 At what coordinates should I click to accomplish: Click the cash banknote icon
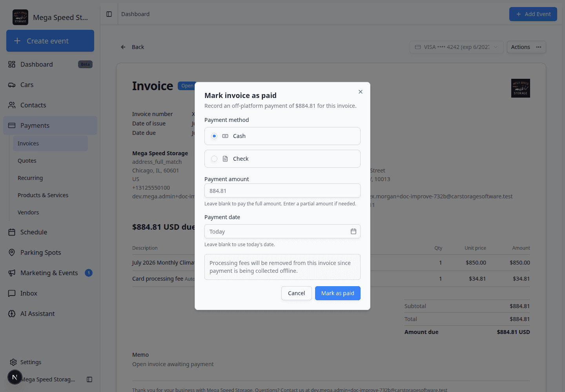click(x=225, y=136)
